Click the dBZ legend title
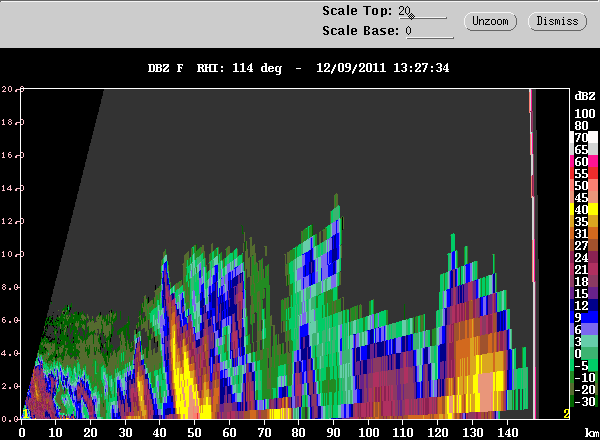The width and height of the screenshot is (600, 440). [x=585, y=96]
